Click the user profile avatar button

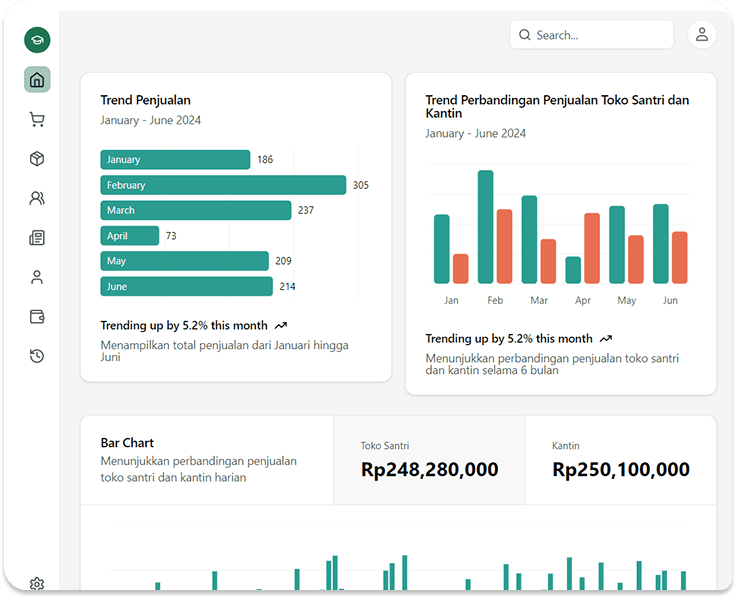pyautogui.click(x=702, y=35)
